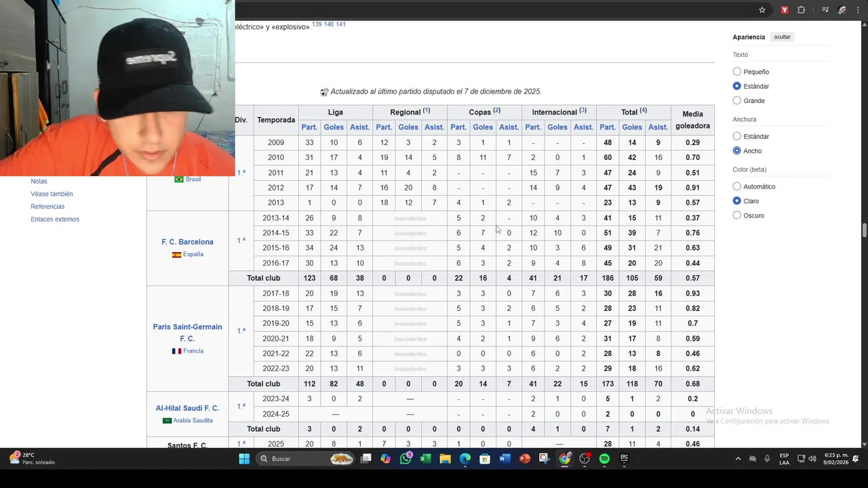This screenshot has width=868, height=488.
Task: Open reference 139 citation
Action: tap(317, 24)
